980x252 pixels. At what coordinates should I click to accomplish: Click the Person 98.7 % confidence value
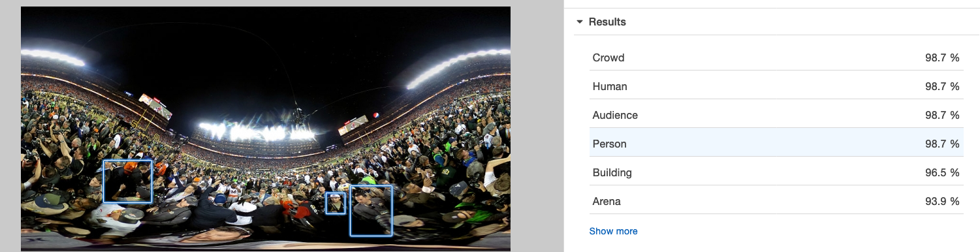click(x=942, y=144)
